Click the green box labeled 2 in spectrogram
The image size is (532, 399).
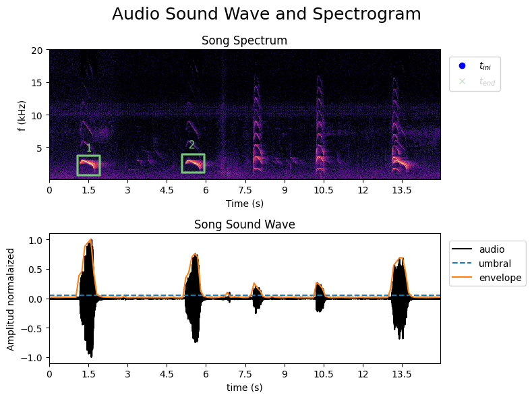(x=193, y=164)
